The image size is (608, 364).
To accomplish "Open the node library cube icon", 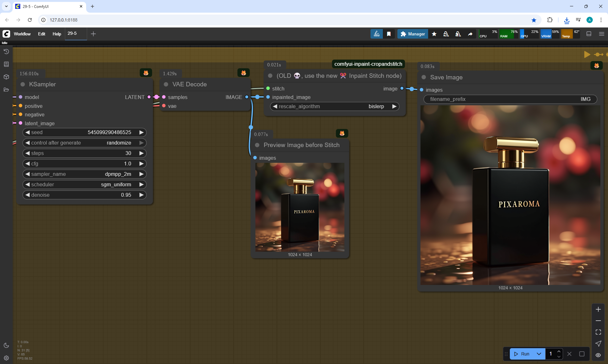I will tap(6, 77).
